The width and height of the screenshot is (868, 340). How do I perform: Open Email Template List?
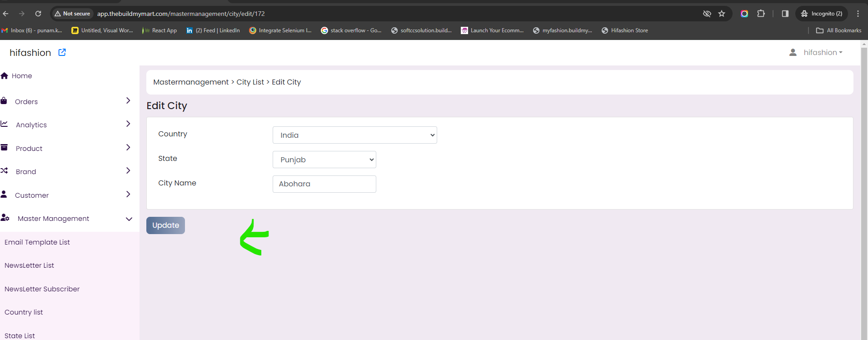click(37, 242)
